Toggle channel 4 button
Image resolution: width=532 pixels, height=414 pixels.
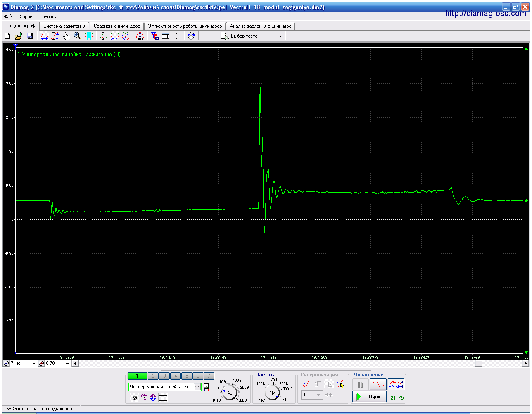pos(176,376)
